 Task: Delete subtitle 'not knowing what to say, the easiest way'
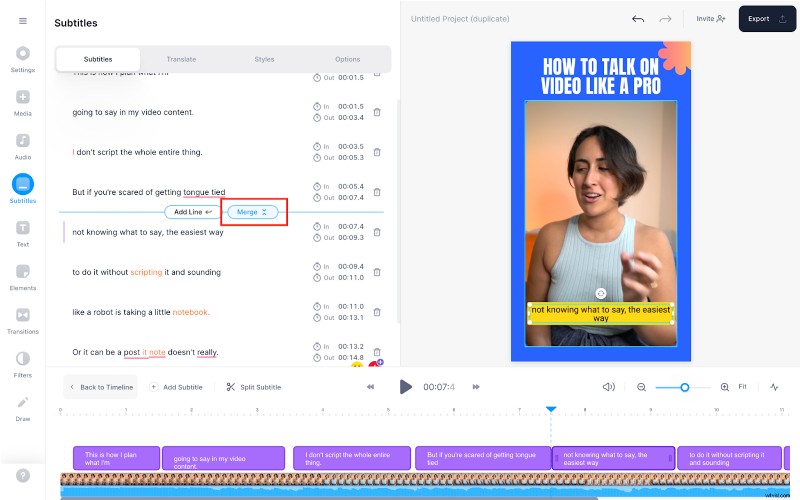[x=377, y=232]
